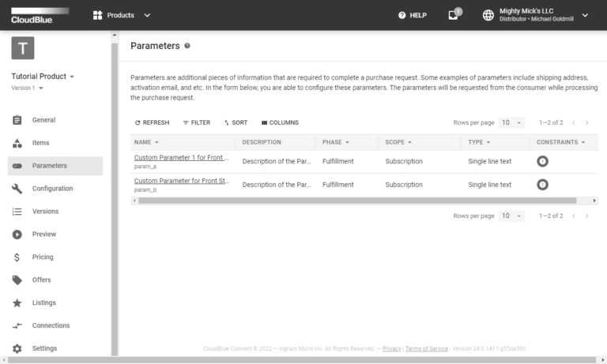The image size is (607, 364).
Task: Click the Preview play icon
Action: [x=17, y=235]
